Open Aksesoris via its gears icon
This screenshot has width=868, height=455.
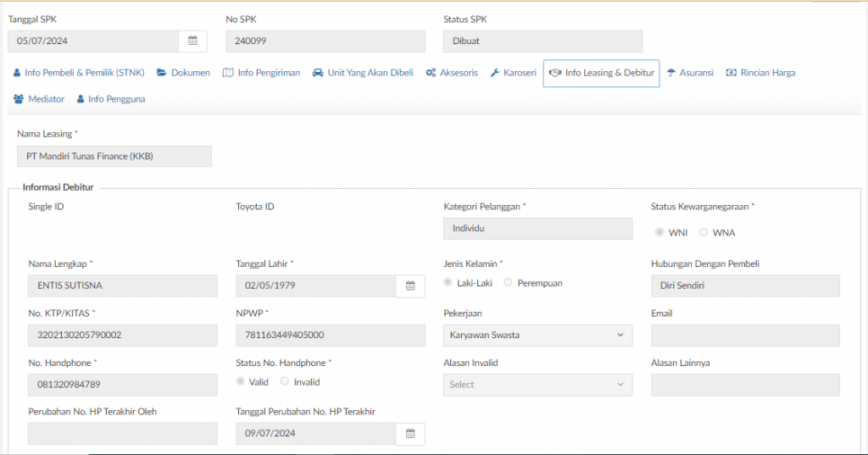coord(431,73)
